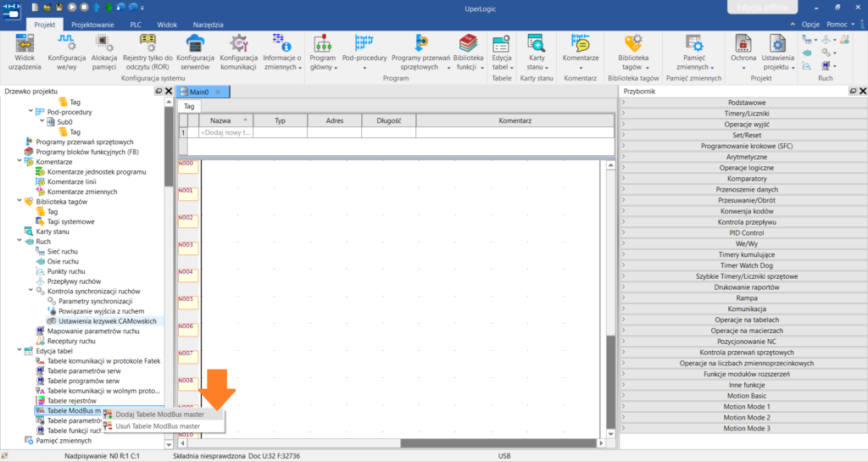Screen dimensions: 868x462
Task: Open Konfiguracja we/wy settings
Action: 66,52
